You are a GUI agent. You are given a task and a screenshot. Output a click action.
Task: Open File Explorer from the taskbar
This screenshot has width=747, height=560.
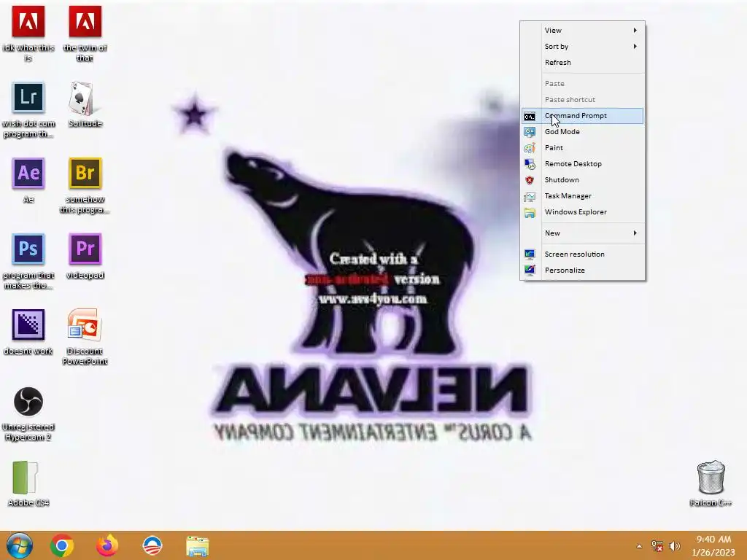(197, 546)
